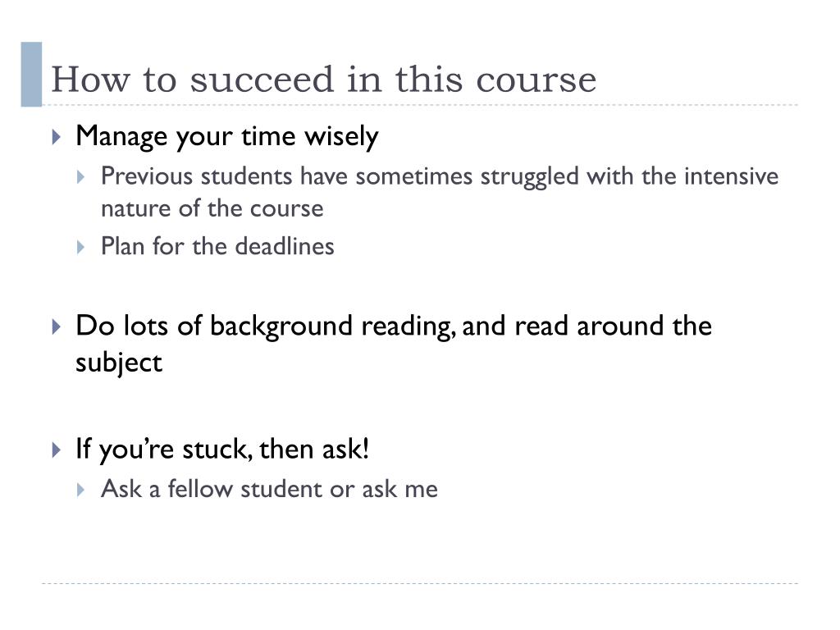The width and height of the screenshot is (840, 630).
Task: Click the words 'read around the' in the second bullet
Action: pos(613,326)
